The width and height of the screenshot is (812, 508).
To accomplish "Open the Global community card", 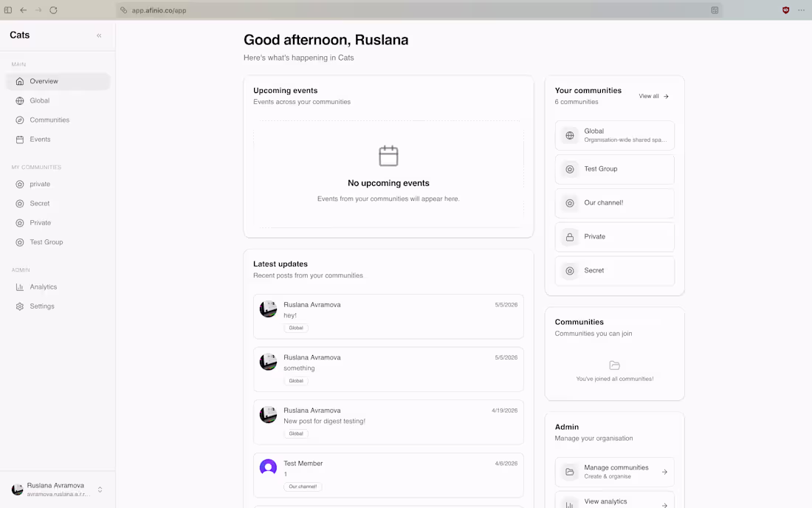I will (615, 135).
